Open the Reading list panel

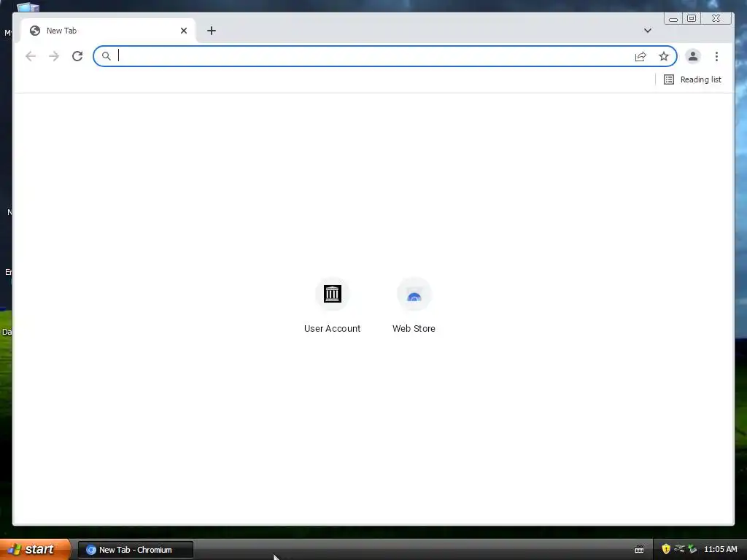(x=692, y=79)
